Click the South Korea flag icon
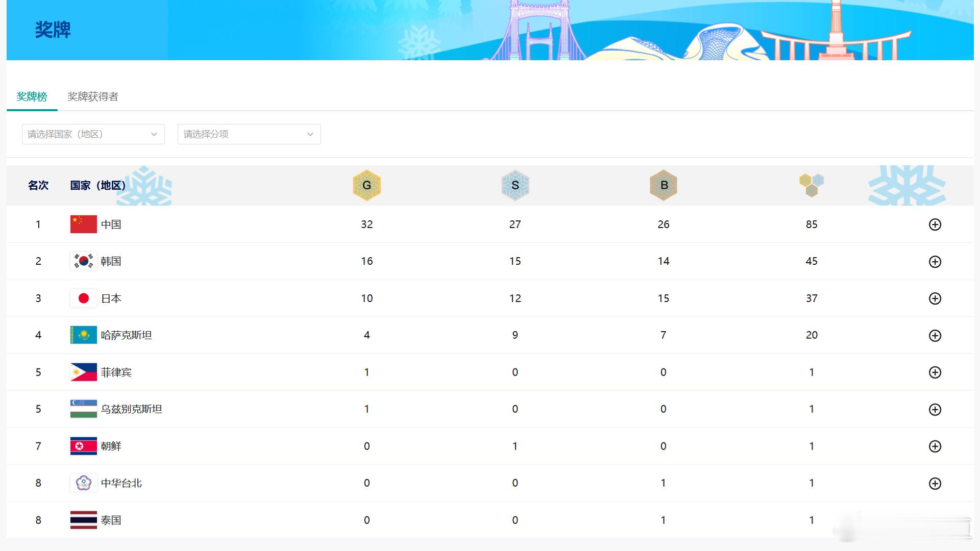This screenshot has width=980, height=551. click(x=83, y=261)
